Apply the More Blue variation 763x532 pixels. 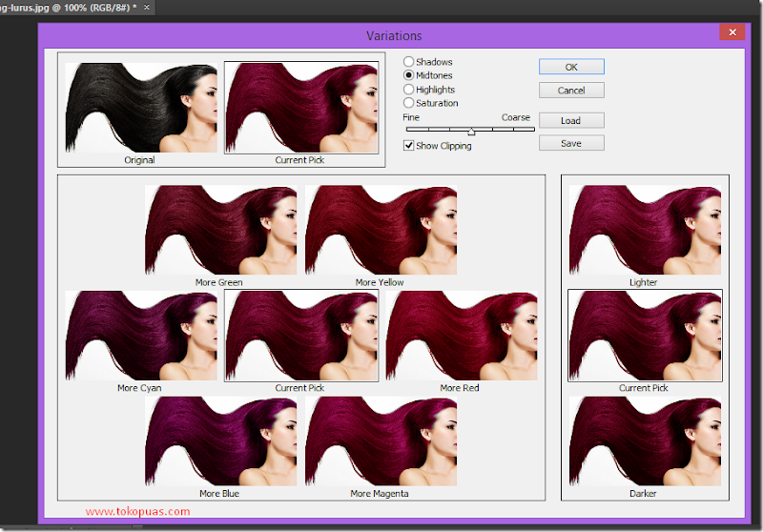click(220, 441)
